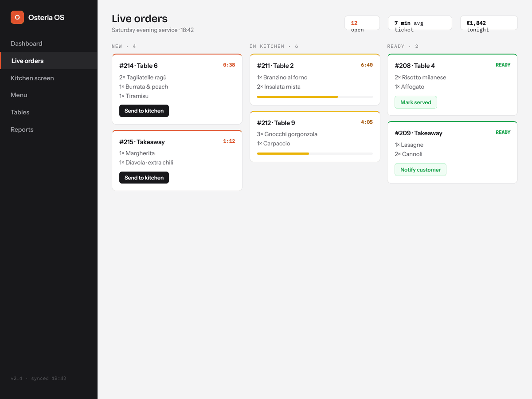Viewport: 532px width, 399px height.
Task: Open order #215 · Takeaway title
Action: pos(142,142)
